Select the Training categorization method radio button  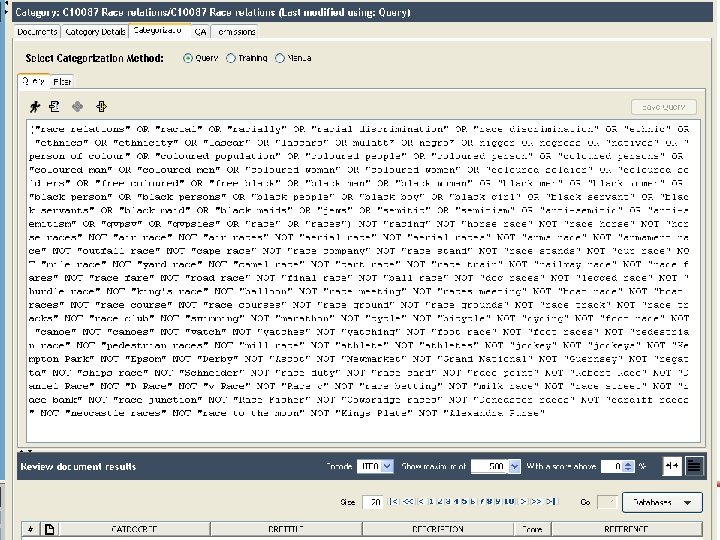point(231,58)
